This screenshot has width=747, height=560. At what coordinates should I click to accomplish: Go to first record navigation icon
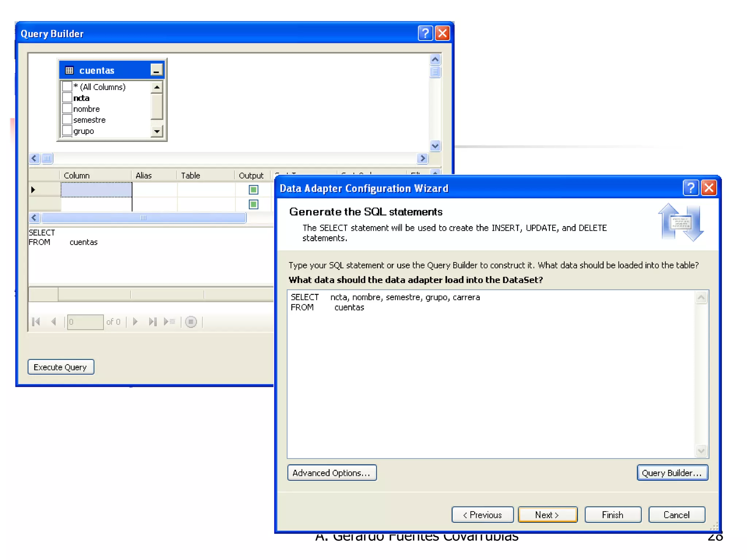tap(36, 322)
